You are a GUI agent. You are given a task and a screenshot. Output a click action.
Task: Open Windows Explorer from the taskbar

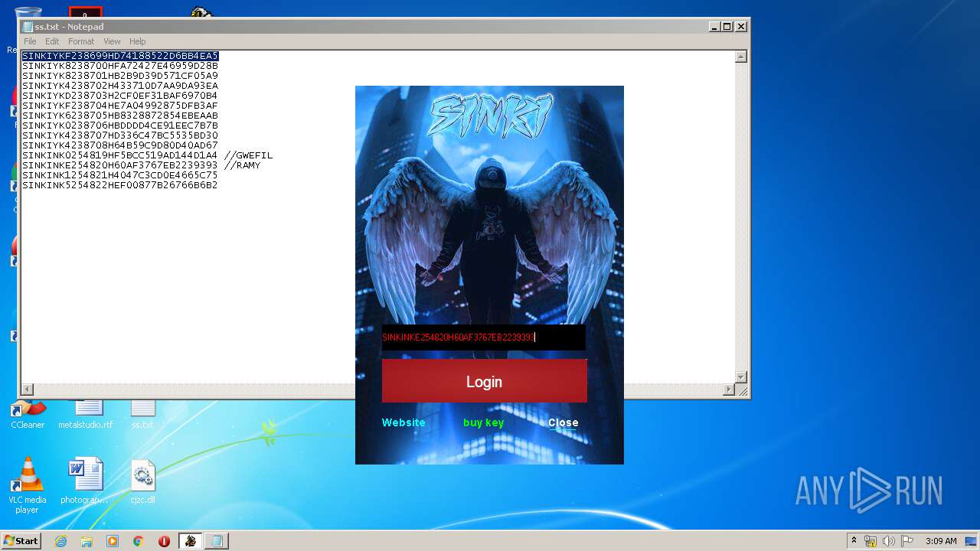(x=87, y=541)
